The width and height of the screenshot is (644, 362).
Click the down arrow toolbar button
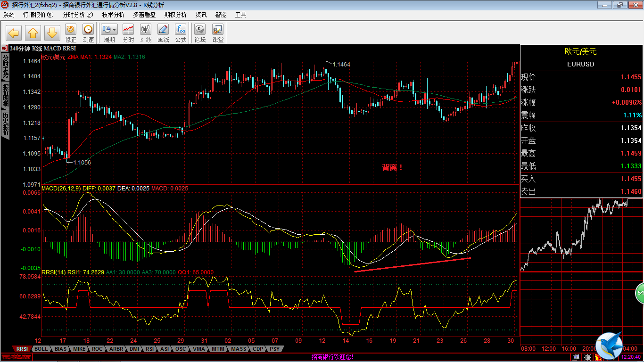pos(52,33)
